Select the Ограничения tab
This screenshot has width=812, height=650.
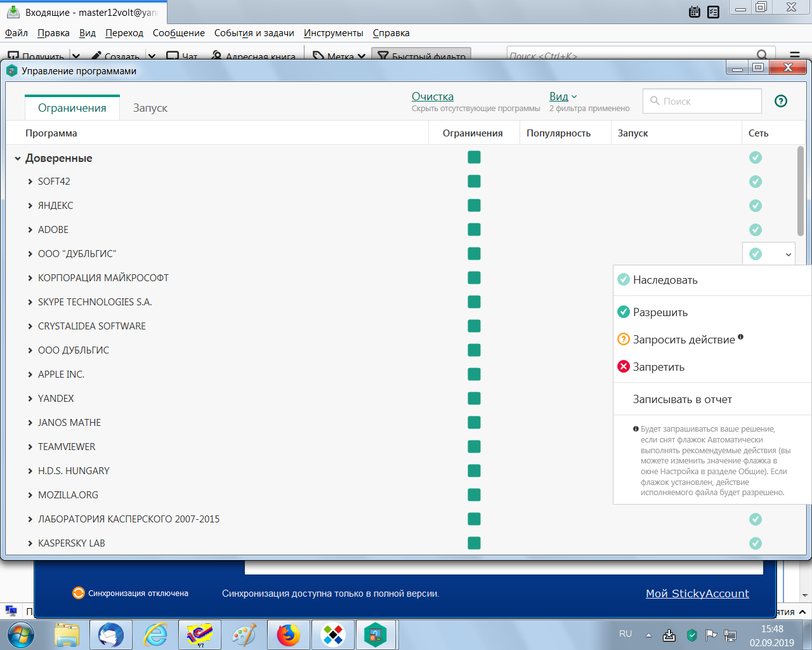pos(72,108)
